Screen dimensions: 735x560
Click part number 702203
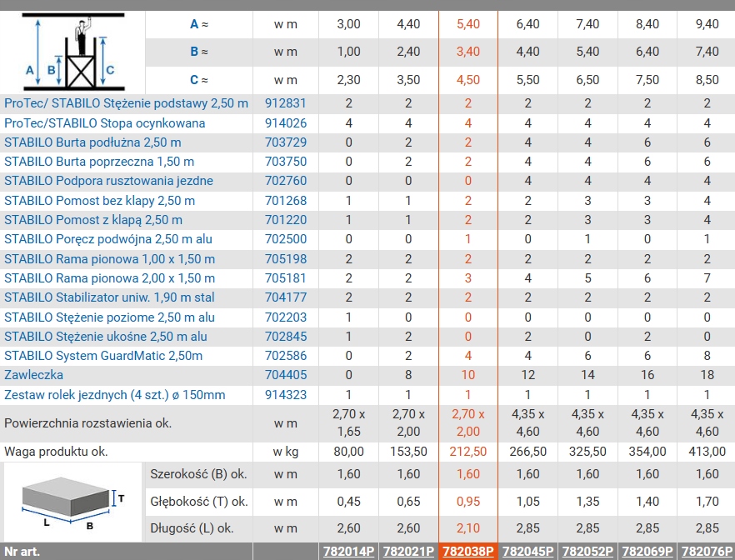click(x=286, y=317)
